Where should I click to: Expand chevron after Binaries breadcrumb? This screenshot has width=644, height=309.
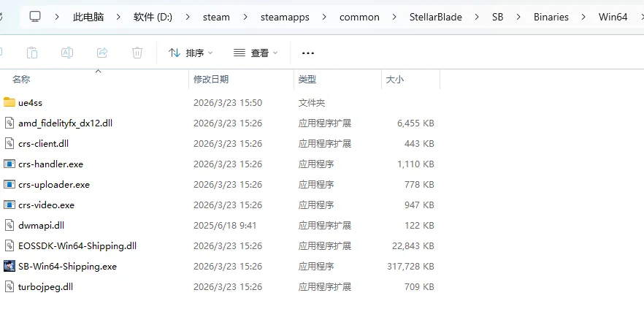point(583,17)
